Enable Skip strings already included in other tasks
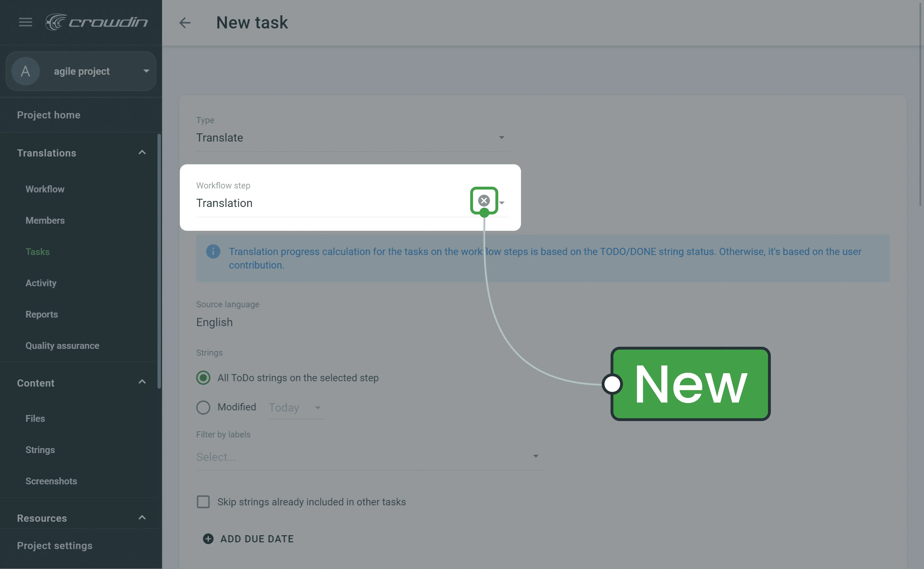924x569 pixels. click(203, 502)
